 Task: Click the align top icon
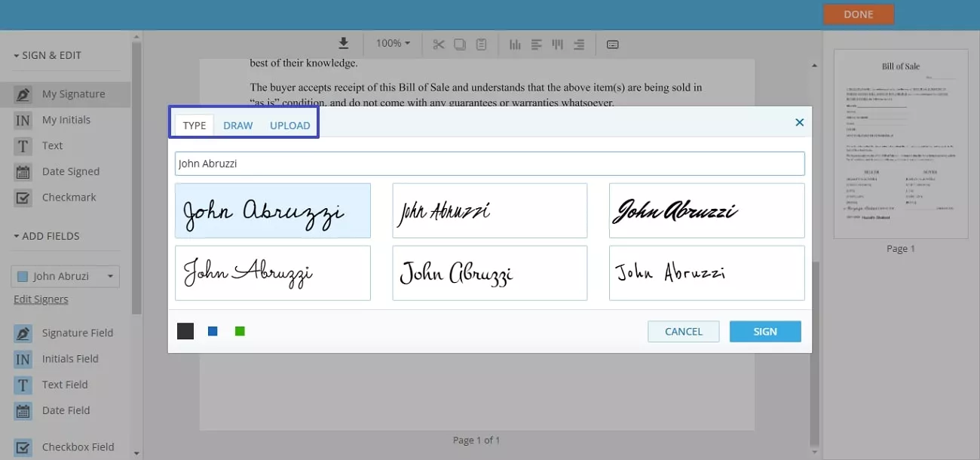click(x=557, y=44)
